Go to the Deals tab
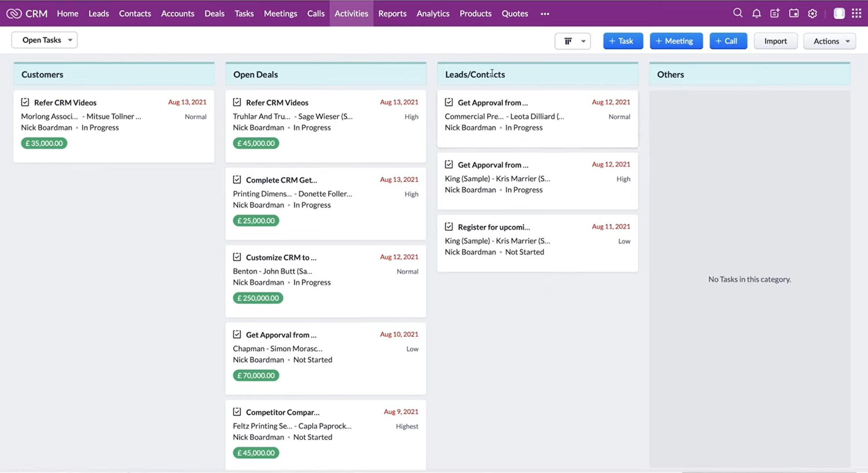868x473 pixels. pyautogui.click(x=214, y=14)
